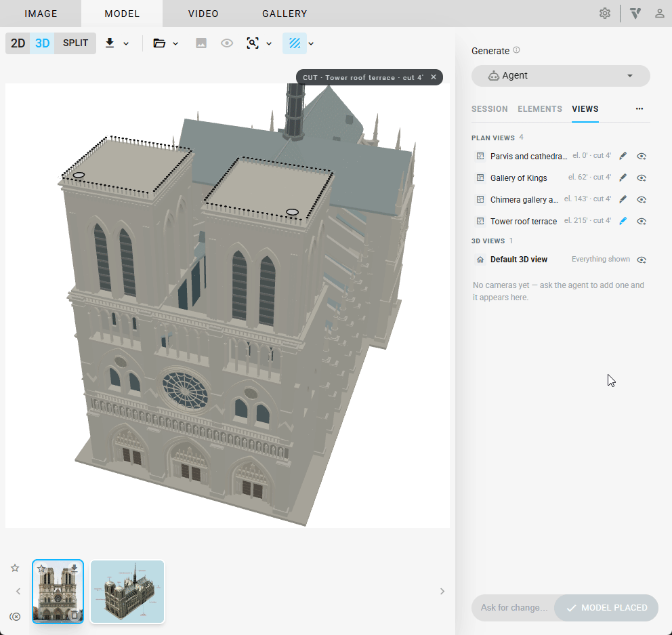
Task: Expand the open folder options arrow
Action: coord(175,43)
